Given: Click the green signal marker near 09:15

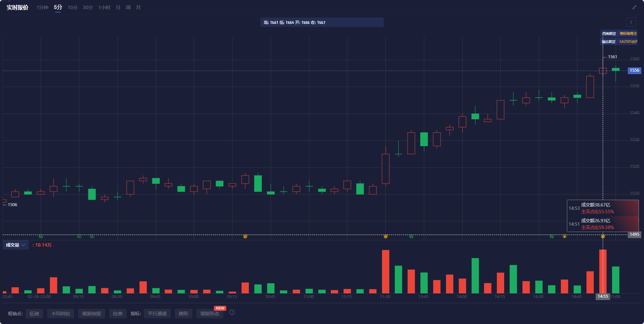Looking at the screenshot, I should coord(79,236).
